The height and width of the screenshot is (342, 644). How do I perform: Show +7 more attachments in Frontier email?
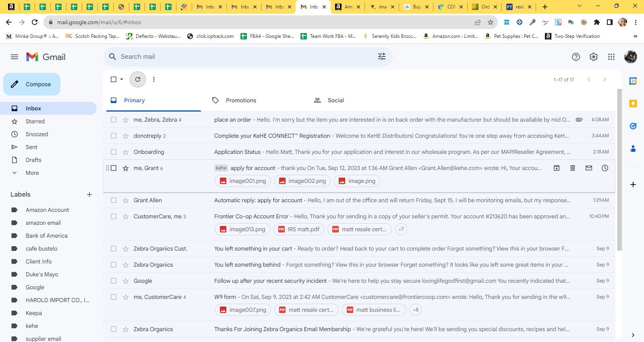[x=401, y=229]
